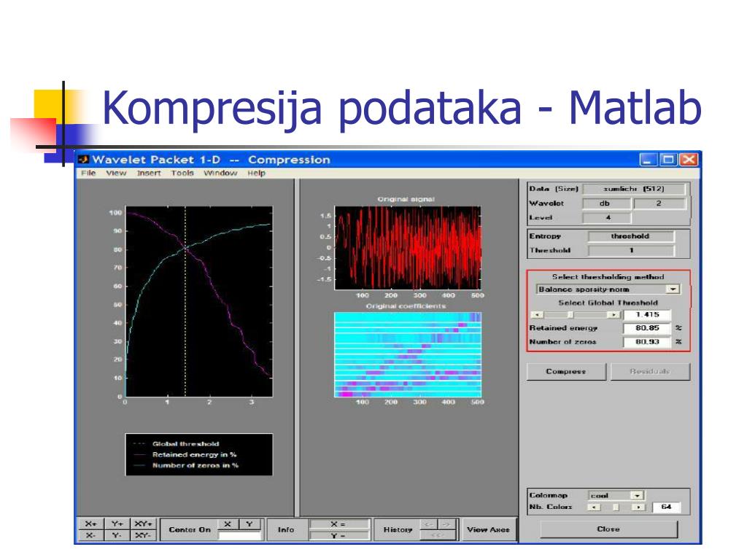Click the XY+ zoom button
Image resolution: width=747 pixels, height=560 pixels.
[x=143, y=524]
